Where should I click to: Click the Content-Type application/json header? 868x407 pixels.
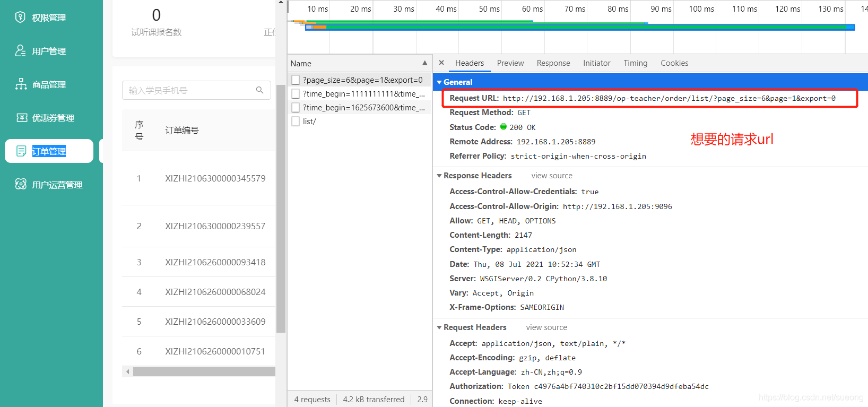coord(513,249)
